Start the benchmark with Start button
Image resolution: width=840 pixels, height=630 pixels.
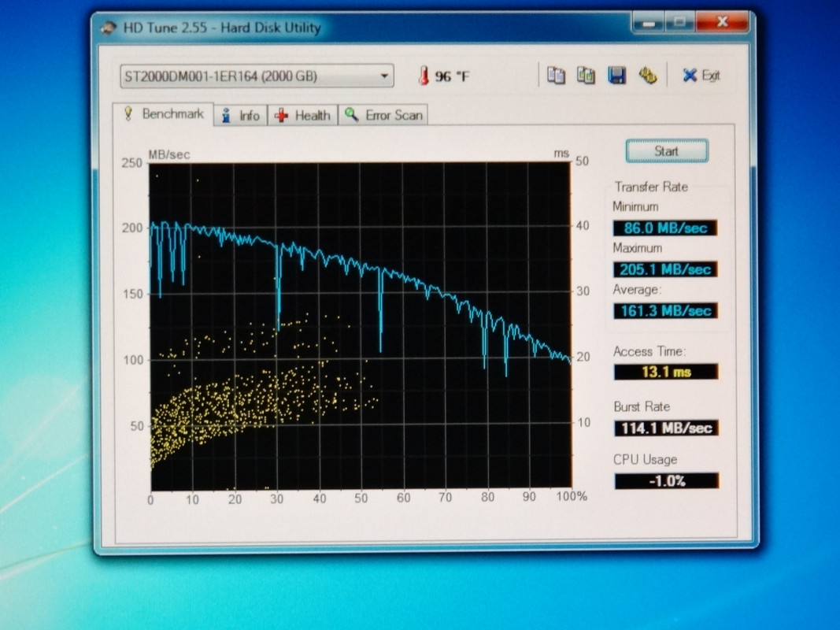click(667, 151)
